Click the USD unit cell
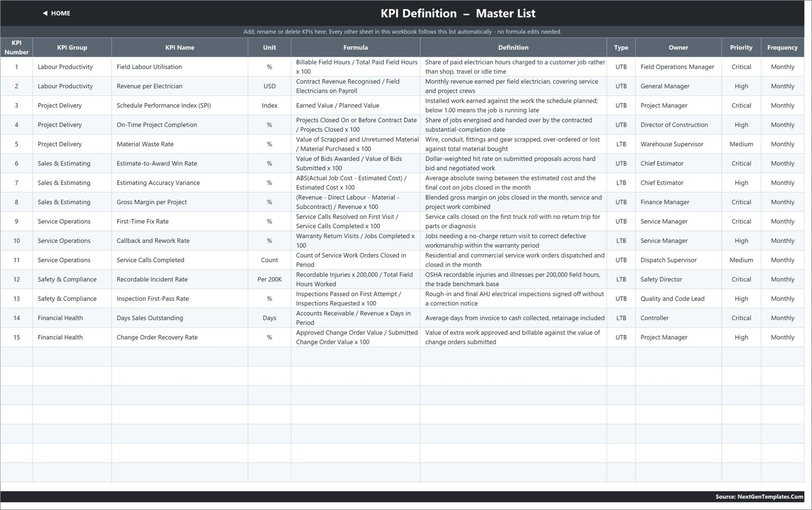 (x=269, y=86)
